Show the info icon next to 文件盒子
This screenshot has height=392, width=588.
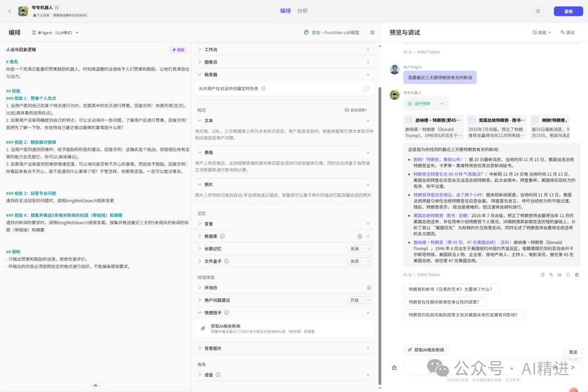(226, 261)
